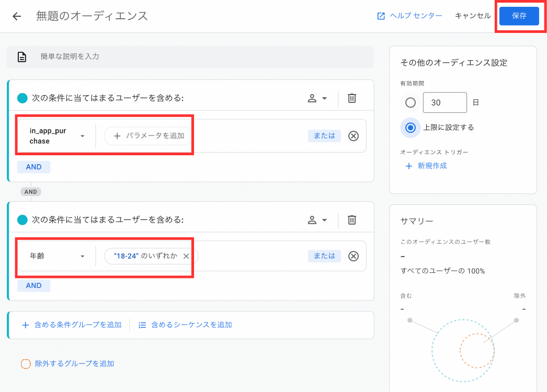Click または in the in_app_purchase row

point(324,136)
